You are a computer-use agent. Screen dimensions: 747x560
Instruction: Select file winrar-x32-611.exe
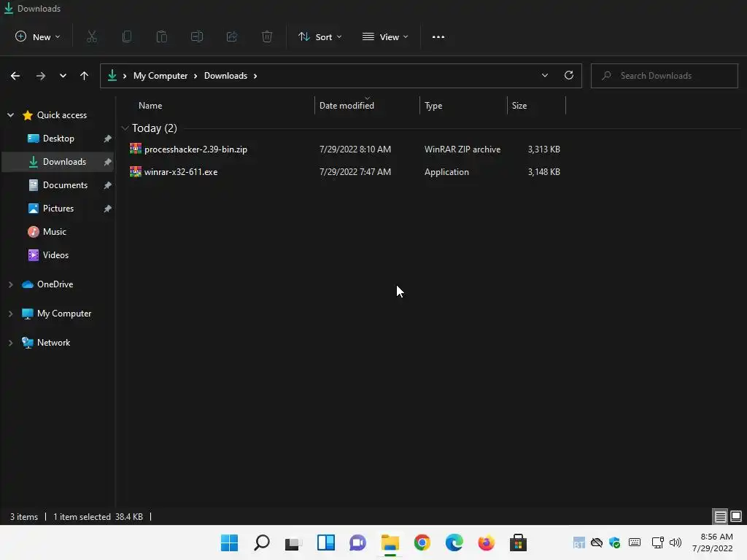181,172
